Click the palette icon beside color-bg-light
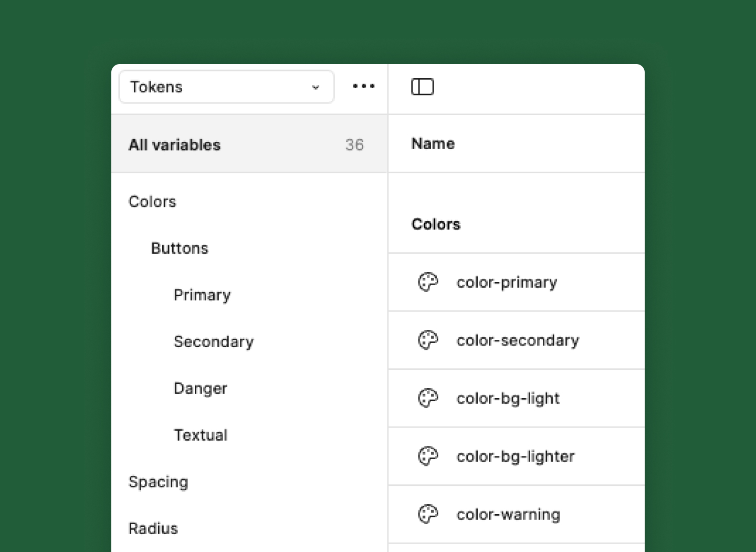The height and width of the screenshot is (552, 756). click(x=428, y=398)
